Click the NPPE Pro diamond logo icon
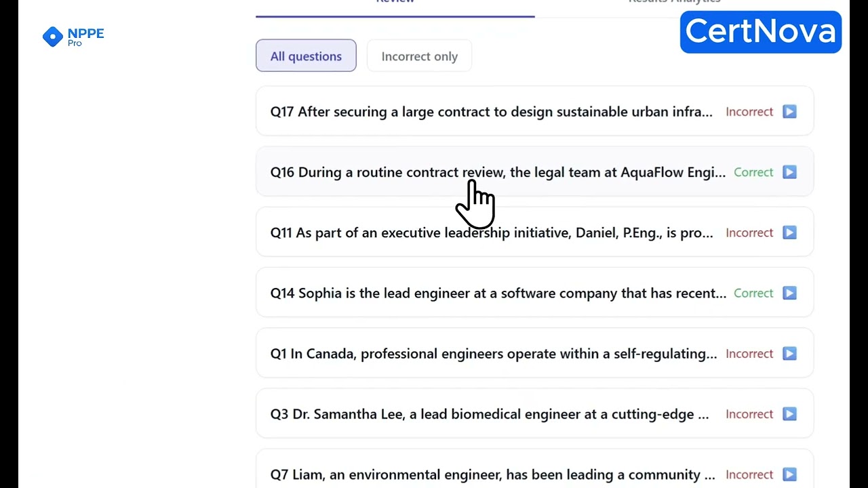Screen dimensions: 868x488 pyautogui.click(x=52, y=37)
